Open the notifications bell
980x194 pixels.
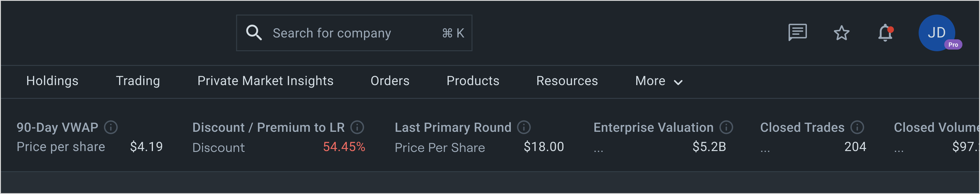885,33
